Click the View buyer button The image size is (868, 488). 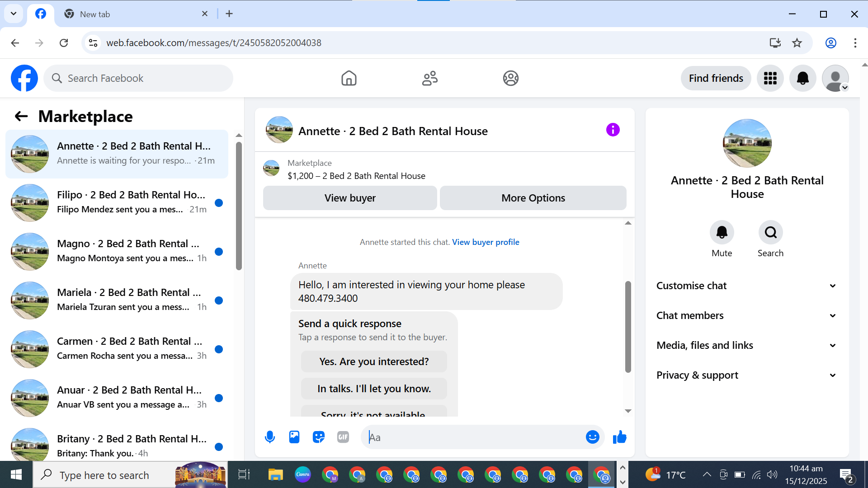coord(350,198)
